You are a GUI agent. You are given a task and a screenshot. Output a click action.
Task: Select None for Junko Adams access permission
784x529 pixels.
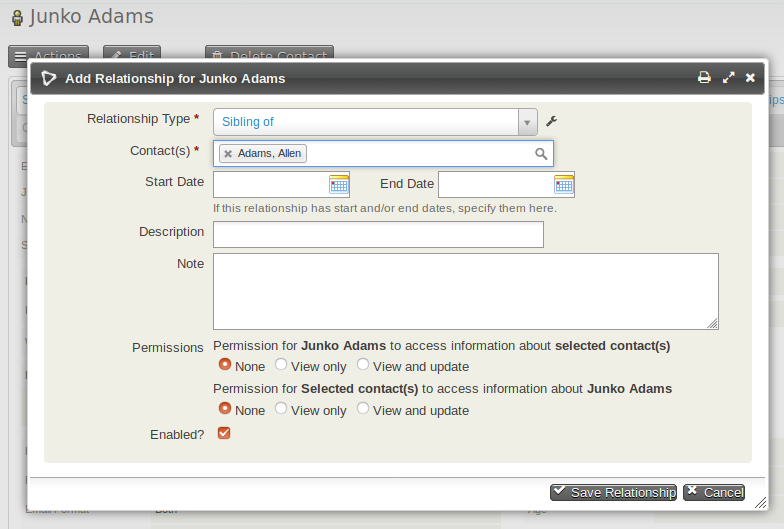225,365
